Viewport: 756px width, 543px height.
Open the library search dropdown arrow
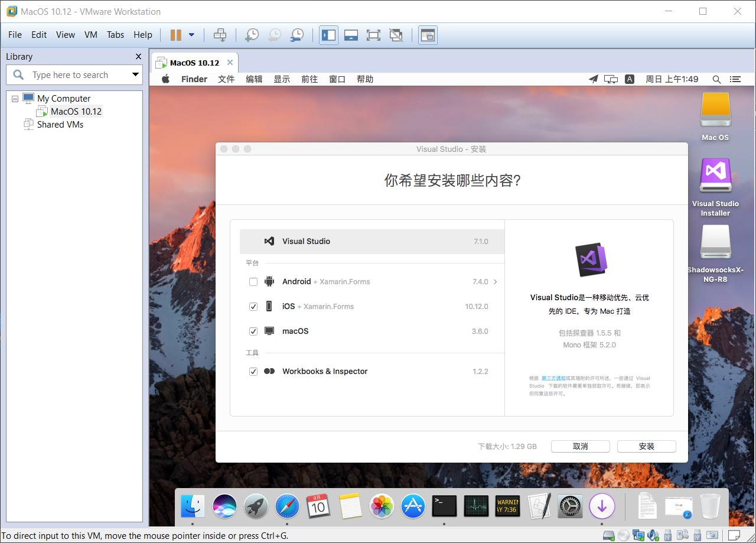click(136, 75)
